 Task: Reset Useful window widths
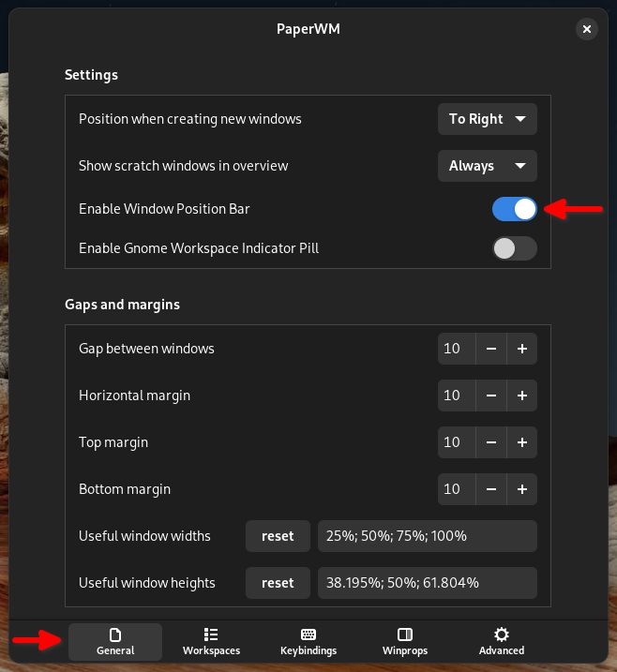pyautogui.click(x=278, y=536)
